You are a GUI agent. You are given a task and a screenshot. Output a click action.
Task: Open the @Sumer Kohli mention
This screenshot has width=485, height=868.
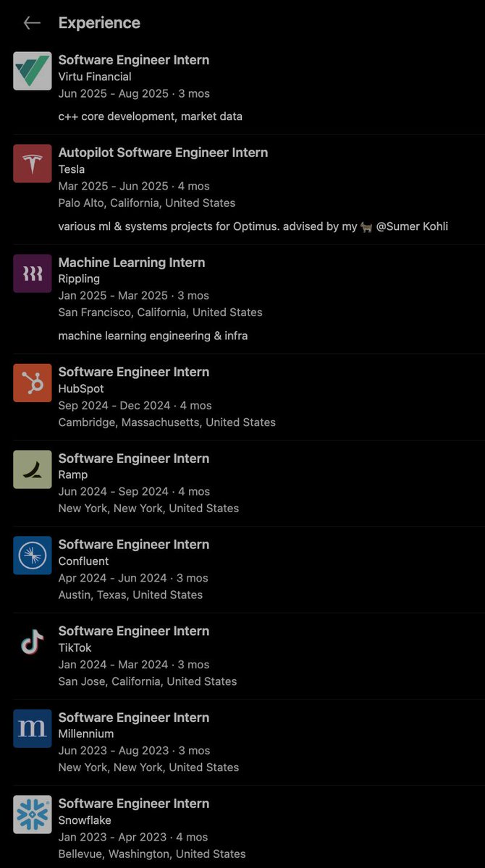412,226
